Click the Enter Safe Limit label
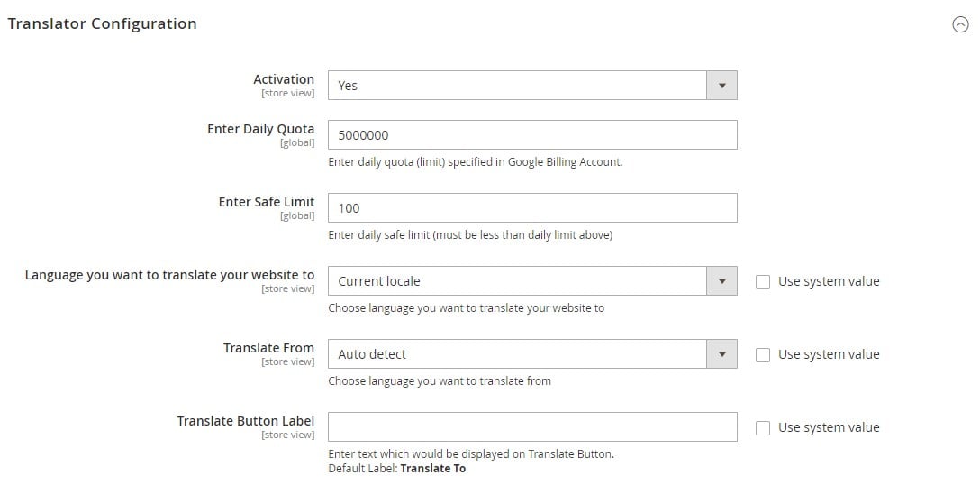Image resolution: width=980 pixels, height=485 pixels. pos(267,202)
